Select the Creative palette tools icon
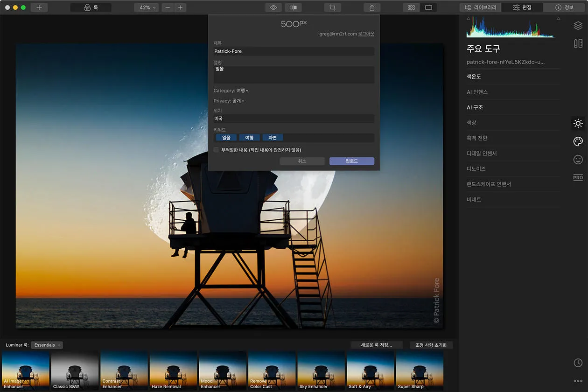588x392 pixels. [x=578, y=141]
